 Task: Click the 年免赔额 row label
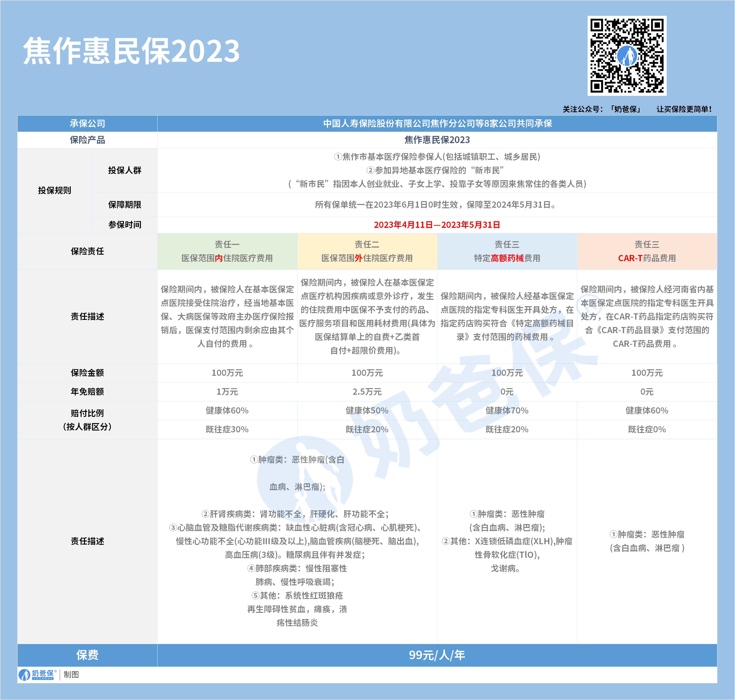(87, 392)
